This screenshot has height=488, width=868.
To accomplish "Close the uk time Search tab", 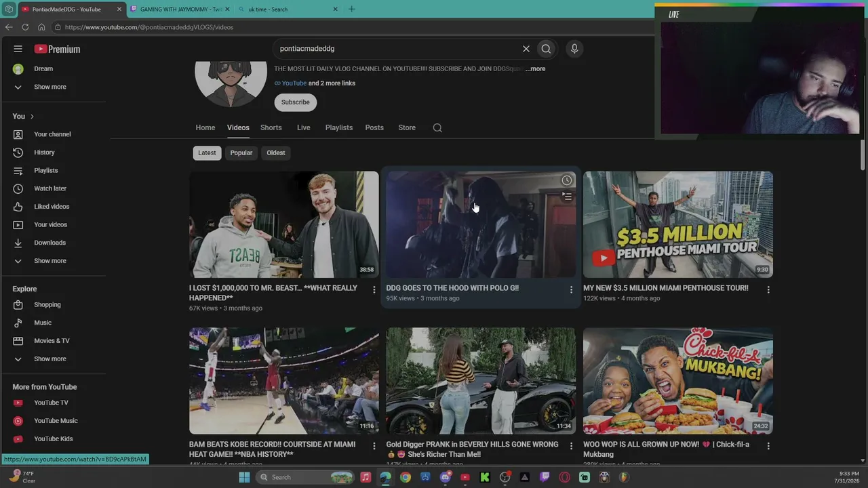I will pyautogui.click(x=335, y=9).
